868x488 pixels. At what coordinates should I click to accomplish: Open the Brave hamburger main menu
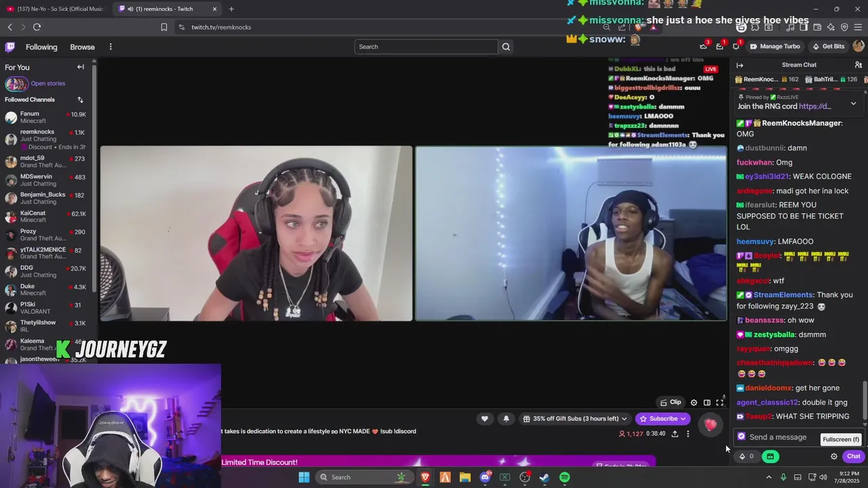pyautogui.click(x=859, y=27)
